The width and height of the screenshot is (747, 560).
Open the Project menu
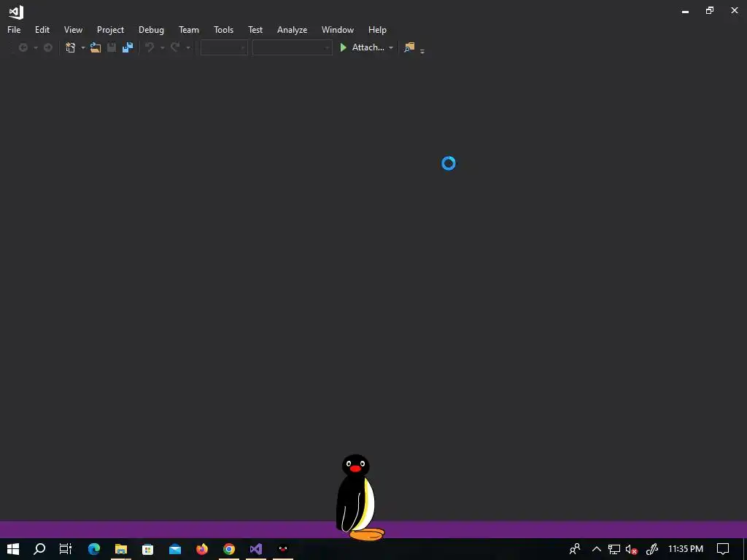[110, 29]
